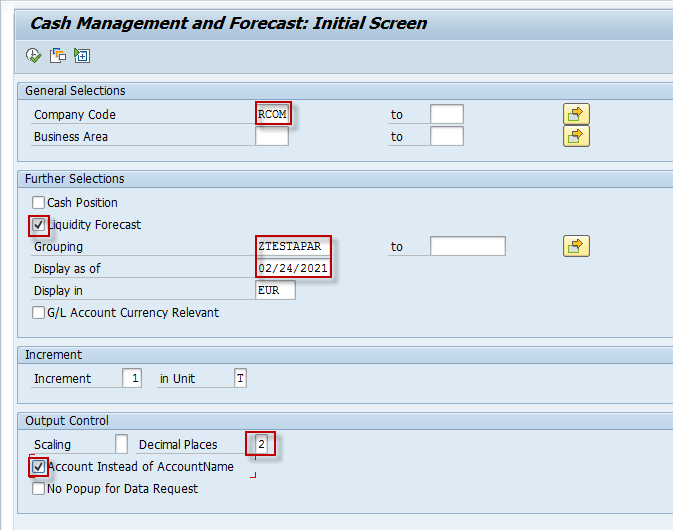Select the Company Code 'to' field
The height and width of the screenshot is (530, 673).
(447, 114)
